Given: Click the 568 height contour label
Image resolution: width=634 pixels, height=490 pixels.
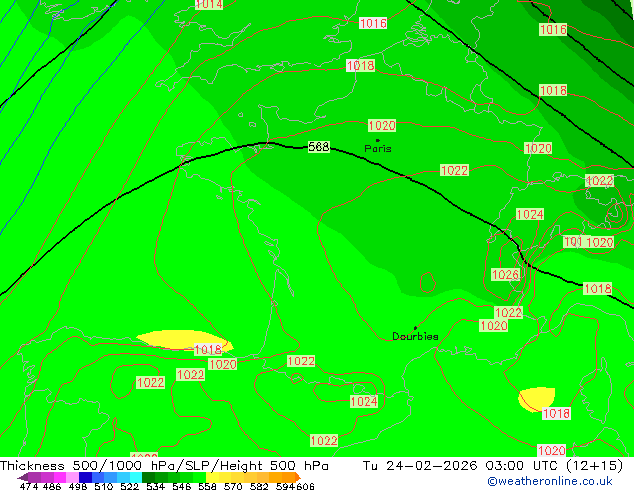Looking at the screenshot, I should click(x=319, y=147).
